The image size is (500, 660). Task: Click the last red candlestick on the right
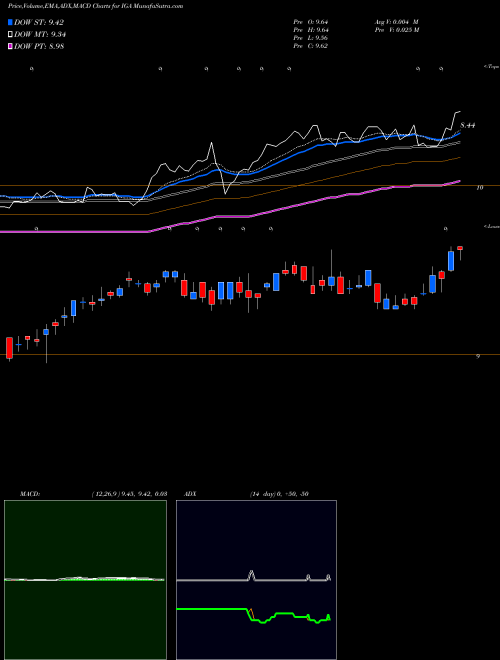460,248
